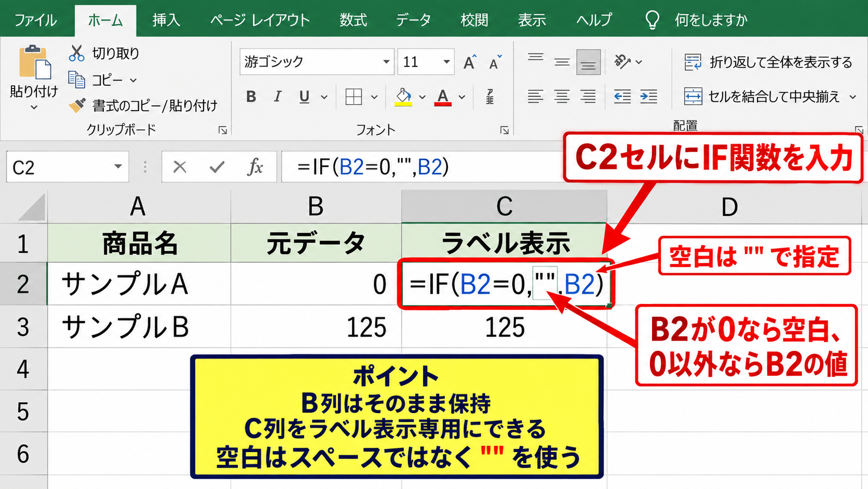
Task: Open the Font group dialog launcher
Action: tap(504, 130)
